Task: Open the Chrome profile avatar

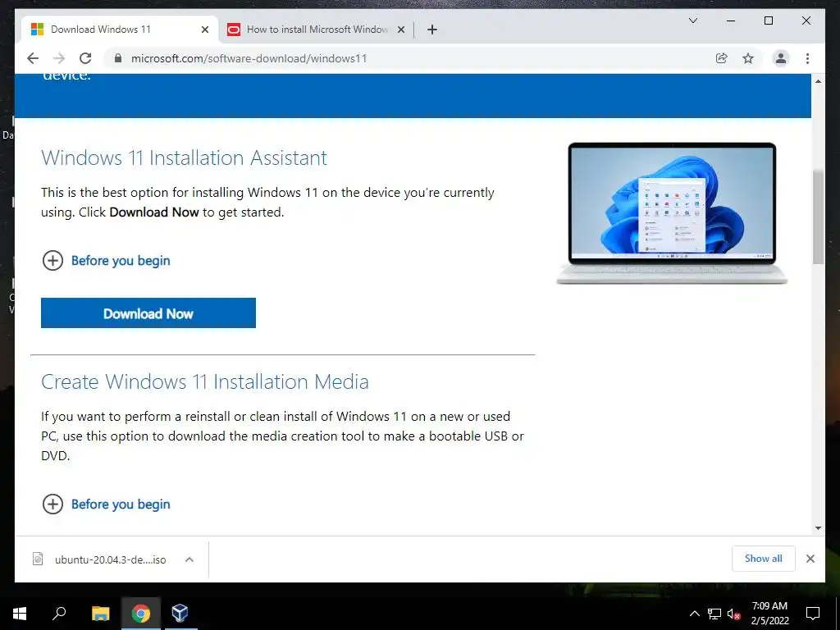Action: click(x=781, y=58)
